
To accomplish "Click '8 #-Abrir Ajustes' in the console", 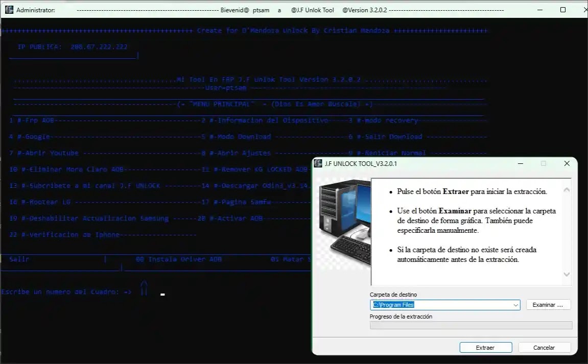I will [236, 153].
